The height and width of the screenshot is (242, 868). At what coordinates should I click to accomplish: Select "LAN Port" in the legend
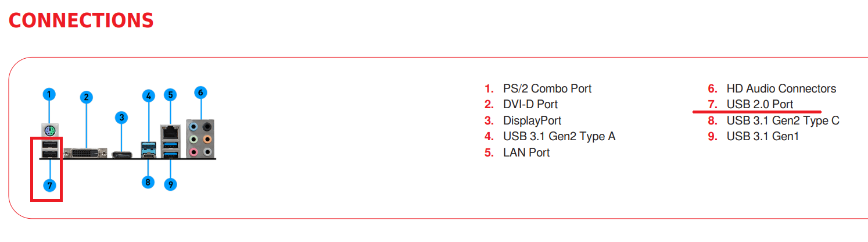(526, 152)
